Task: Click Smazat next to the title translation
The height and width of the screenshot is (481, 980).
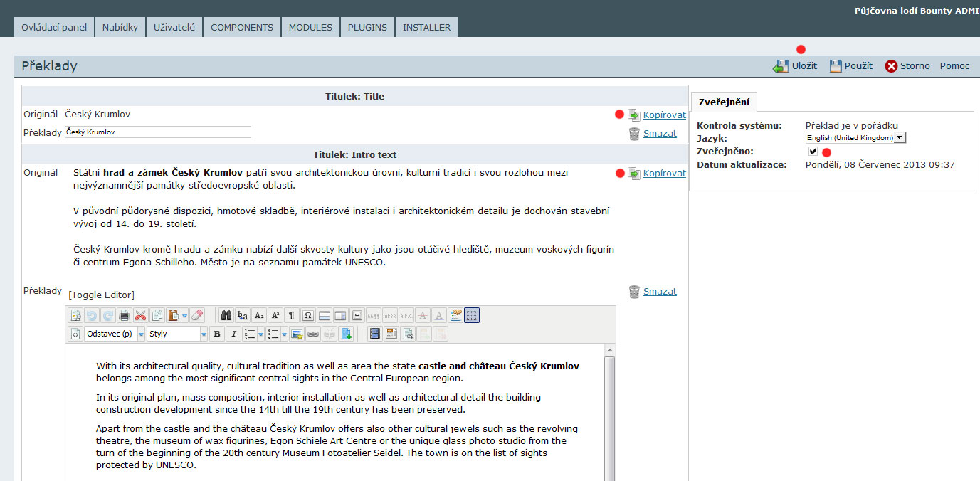Action: pyautogui.click(x=660, y=133)
